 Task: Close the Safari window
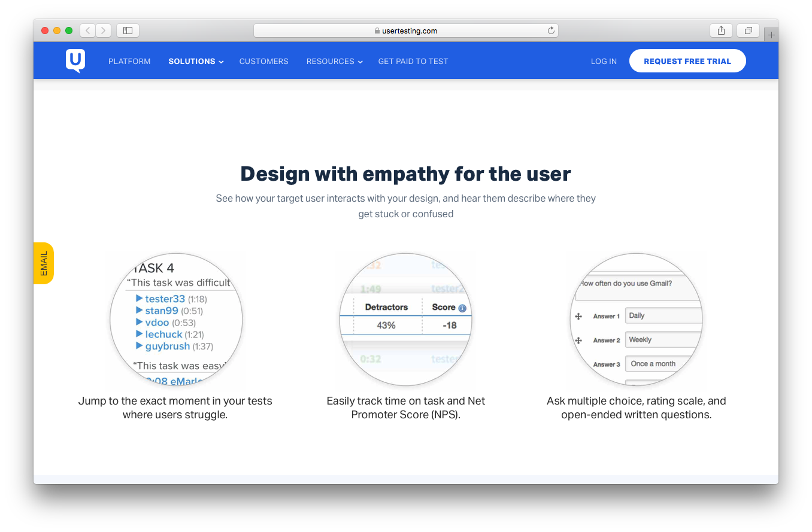coord(45,31)
